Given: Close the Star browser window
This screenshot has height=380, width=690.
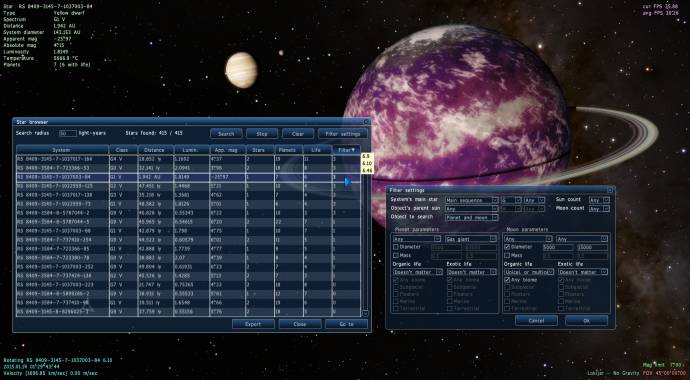Looking at the screenshot, I should [x=366, y=121].
